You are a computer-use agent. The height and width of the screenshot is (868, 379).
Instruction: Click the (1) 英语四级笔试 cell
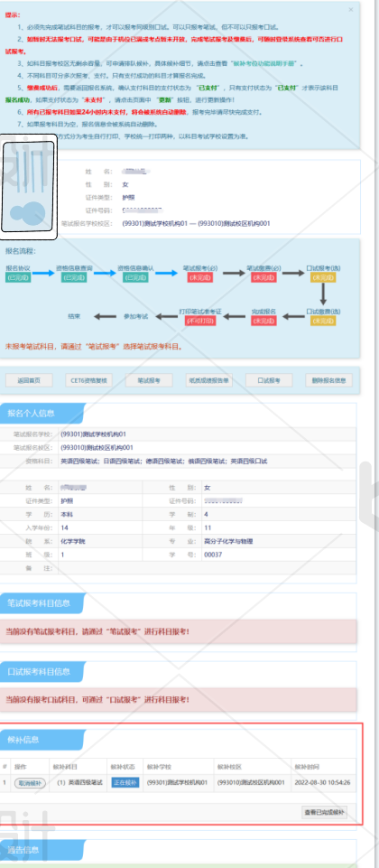[79, 783]
